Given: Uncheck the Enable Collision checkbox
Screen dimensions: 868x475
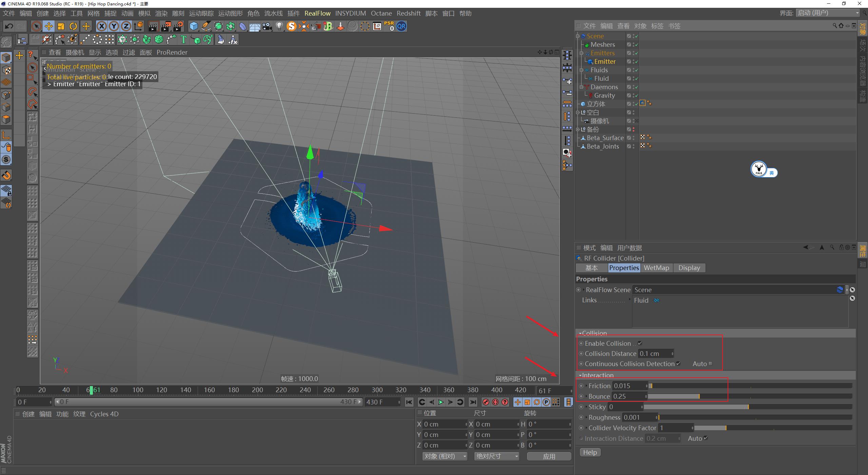Looking at the screenshot, I should click(640, 343).
